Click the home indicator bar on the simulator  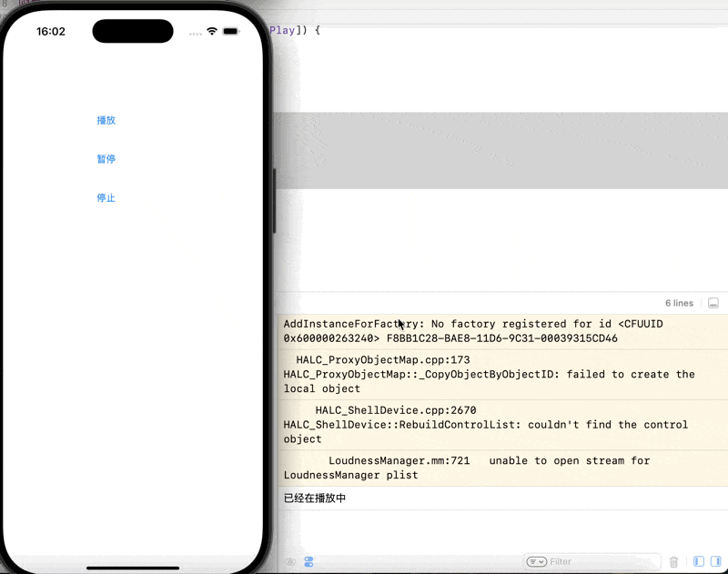coord(133,568)
